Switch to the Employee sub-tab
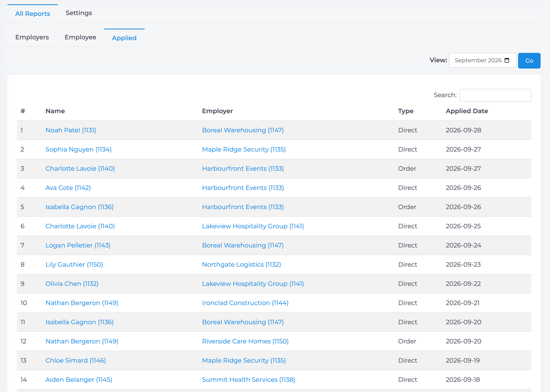 (x=80, y=37)
